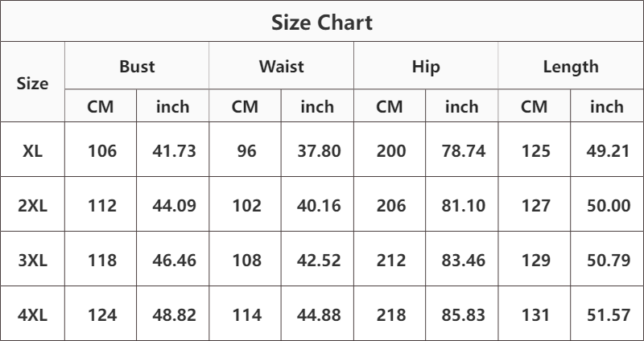644x341 pixels.
Task: Click the XL hip value 200
Action: [x=391, y=151]
